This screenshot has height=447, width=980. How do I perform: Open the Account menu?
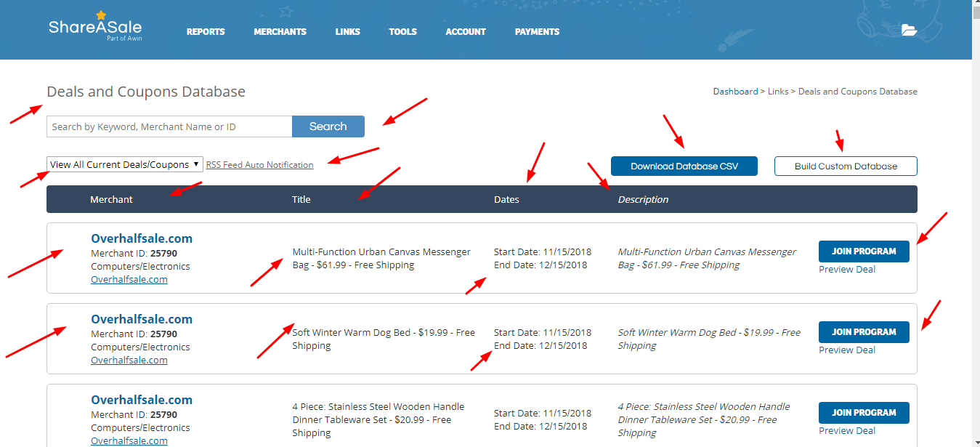point(466,32)
